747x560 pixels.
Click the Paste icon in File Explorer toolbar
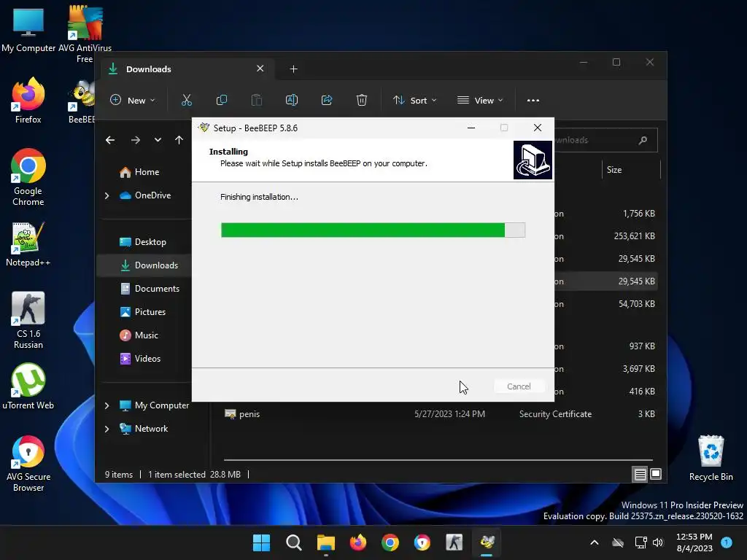point(256,100)
